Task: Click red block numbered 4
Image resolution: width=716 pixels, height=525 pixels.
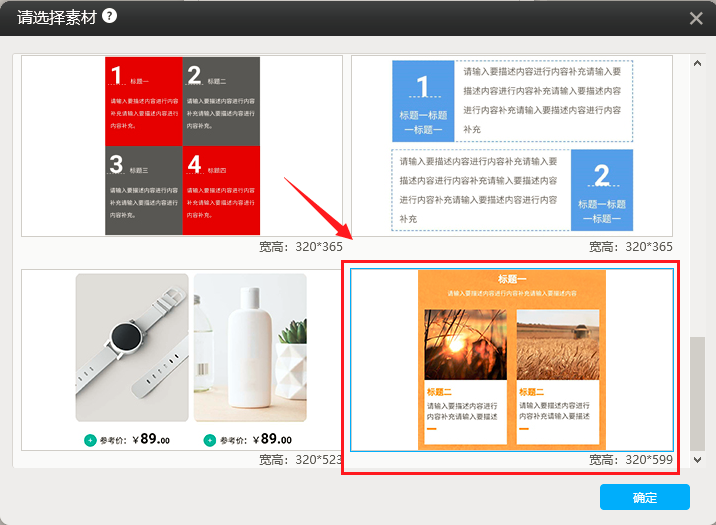Action: pyautogui.click(x=221, y=190)
